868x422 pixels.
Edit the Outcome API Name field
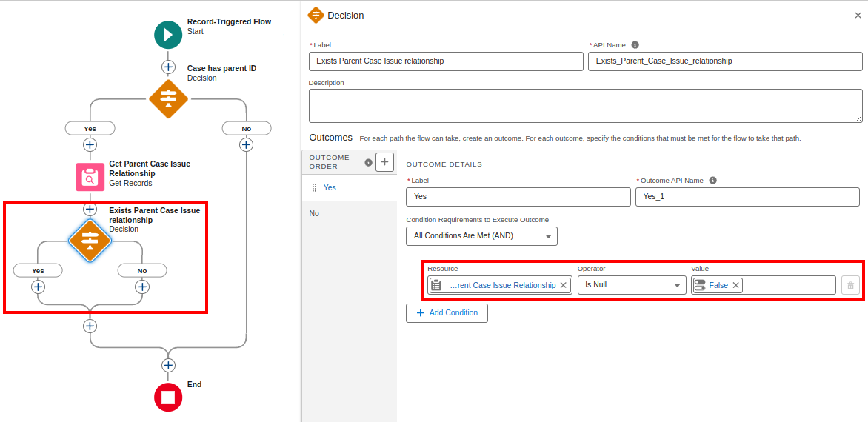[747, 196]
